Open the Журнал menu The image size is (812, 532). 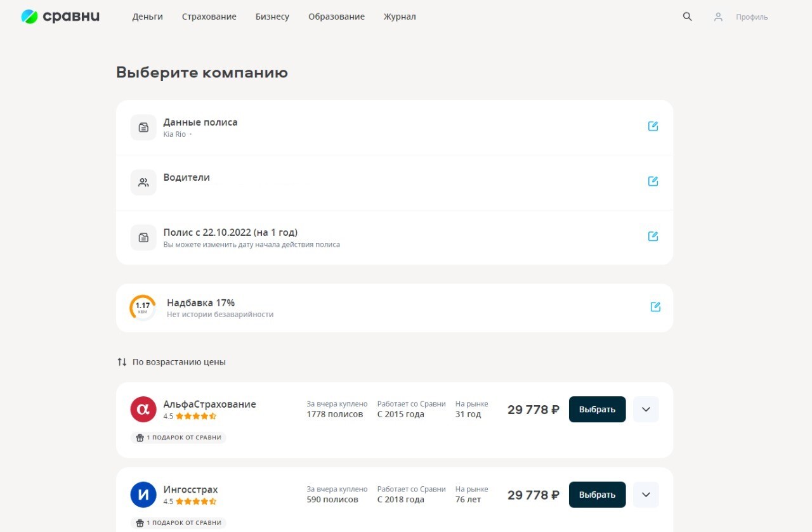400,17
